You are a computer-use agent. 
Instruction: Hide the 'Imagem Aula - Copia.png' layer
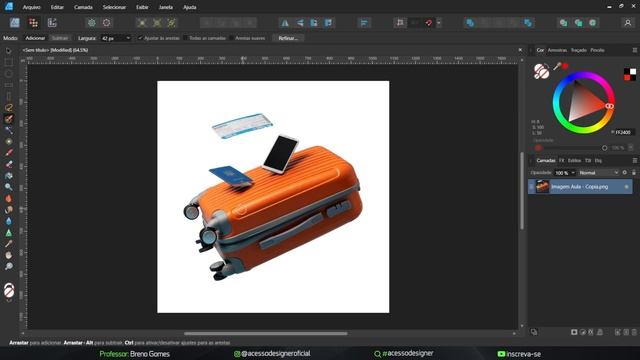tap(627, 187)
